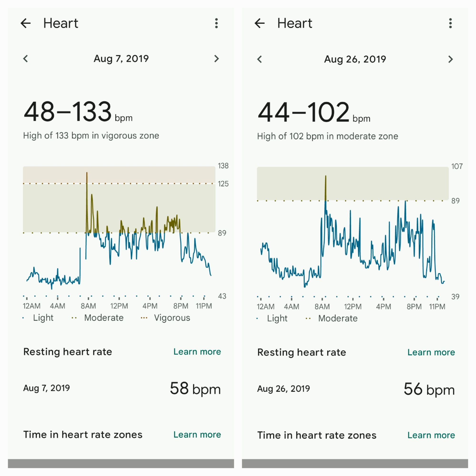Go back from the Aug 26 Heart screen
This screenshot has height=476, width=476.
(x=259, y=23)
